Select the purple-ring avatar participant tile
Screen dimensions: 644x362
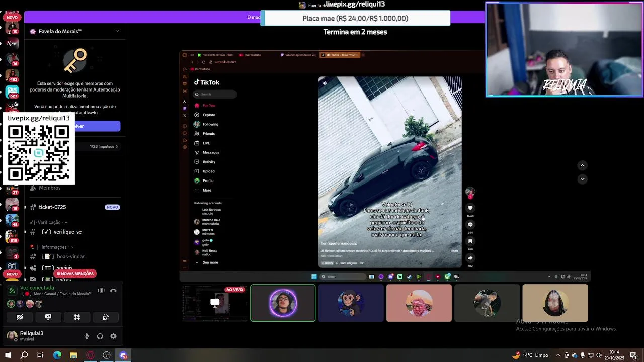click(x=283, y=303)
